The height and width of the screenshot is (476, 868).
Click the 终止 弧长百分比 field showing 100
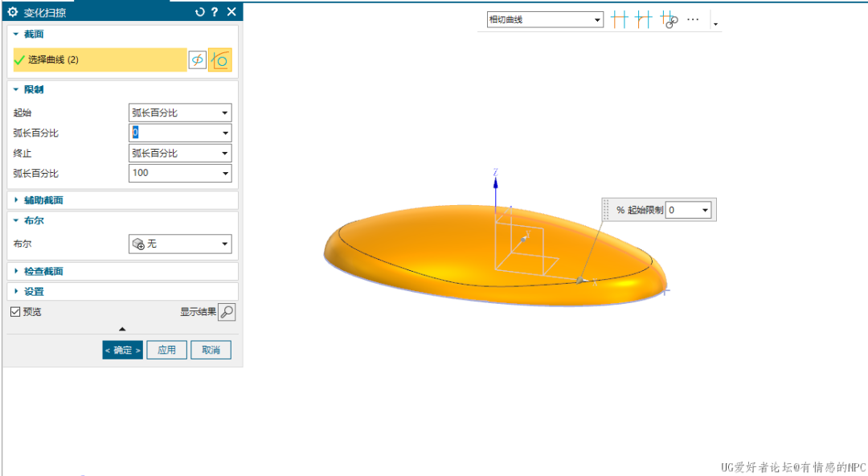(173, 173)
